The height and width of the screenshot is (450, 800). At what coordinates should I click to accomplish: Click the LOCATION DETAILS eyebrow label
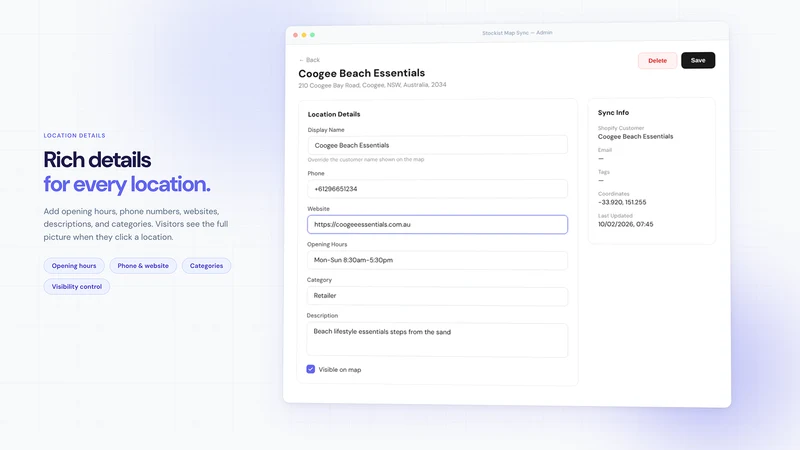(x=74, y=136)
